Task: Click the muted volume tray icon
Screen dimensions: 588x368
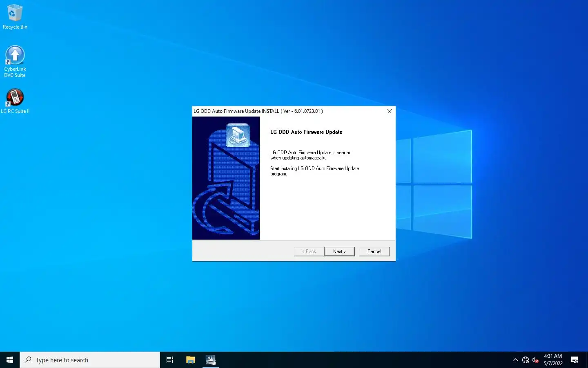Action: (535, 360)
